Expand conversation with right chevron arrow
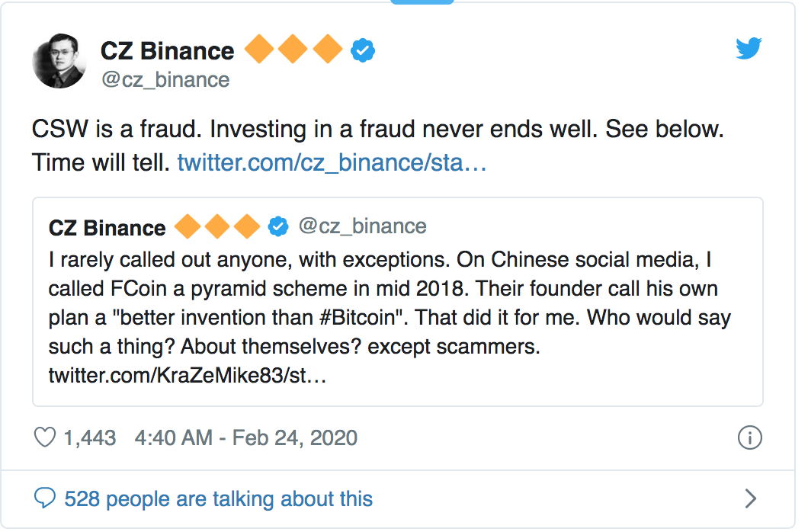 tap(750, 498)
